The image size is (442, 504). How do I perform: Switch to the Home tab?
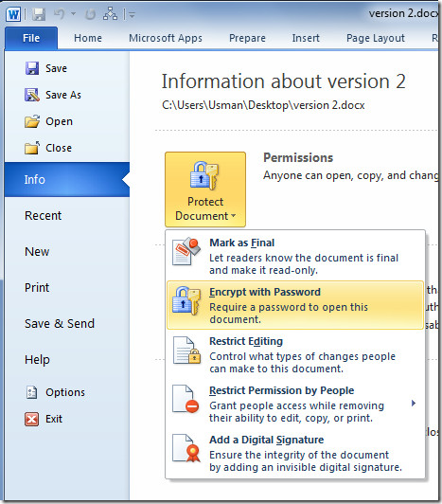[x=88, y=38]
